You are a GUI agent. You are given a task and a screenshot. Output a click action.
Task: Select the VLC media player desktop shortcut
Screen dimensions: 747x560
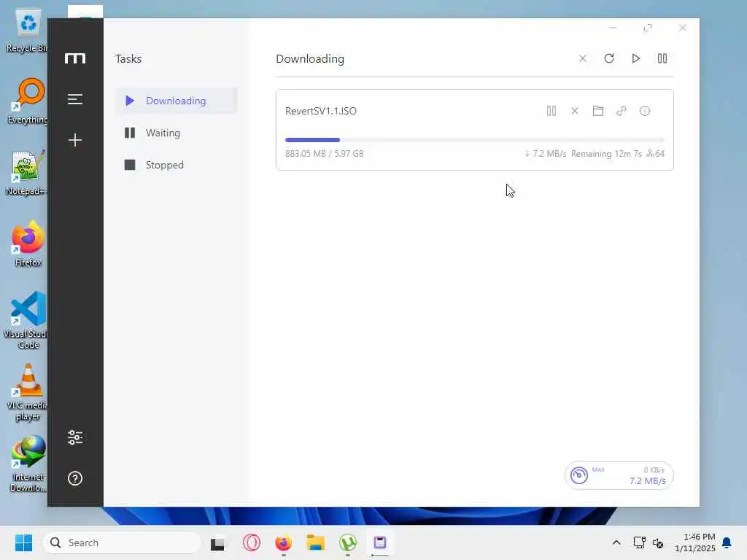click(28, 392)
